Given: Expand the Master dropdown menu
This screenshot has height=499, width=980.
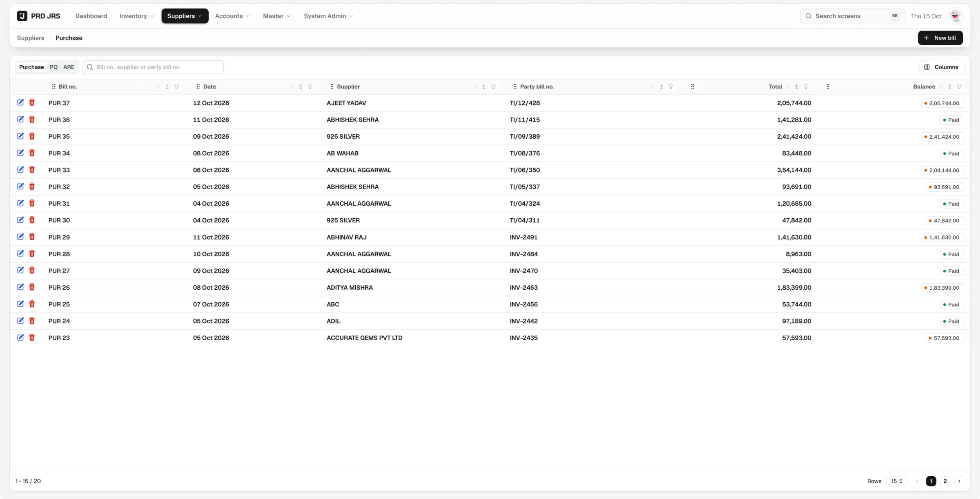Looking at the screenshot, I should [277, 16].
